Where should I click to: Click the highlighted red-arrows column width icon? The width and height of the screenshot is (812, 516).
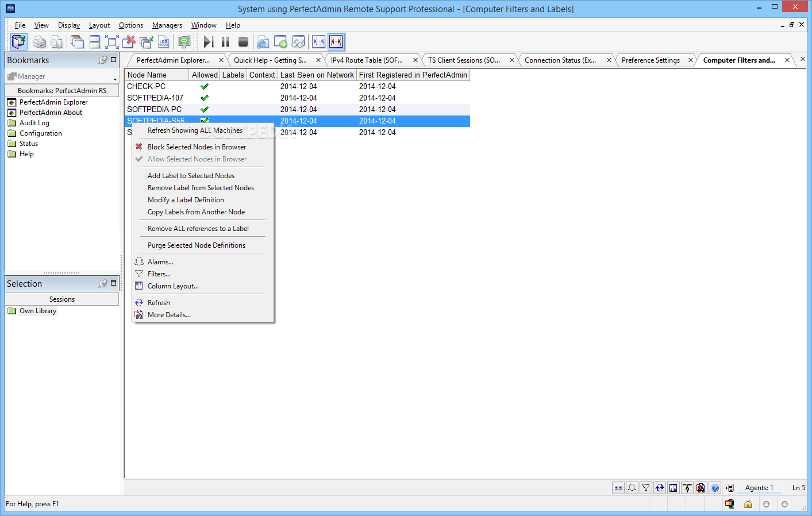(x=336, y=42)
